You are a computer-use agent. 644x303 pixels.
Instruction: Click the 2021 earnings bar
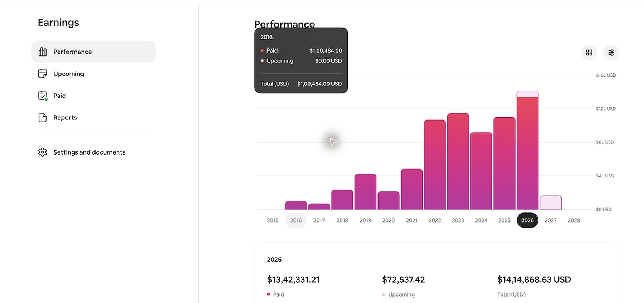tap(412, 189)
